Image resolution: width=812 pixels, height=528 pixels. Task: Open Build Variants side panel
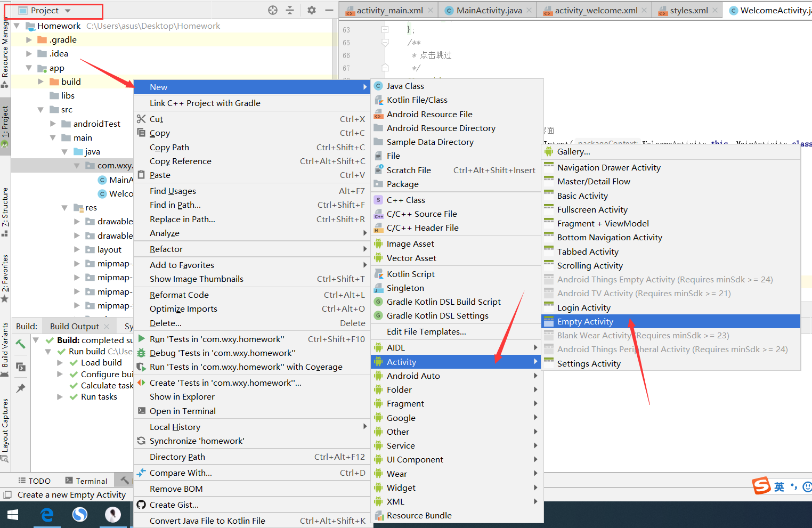(x=5, y=349)
